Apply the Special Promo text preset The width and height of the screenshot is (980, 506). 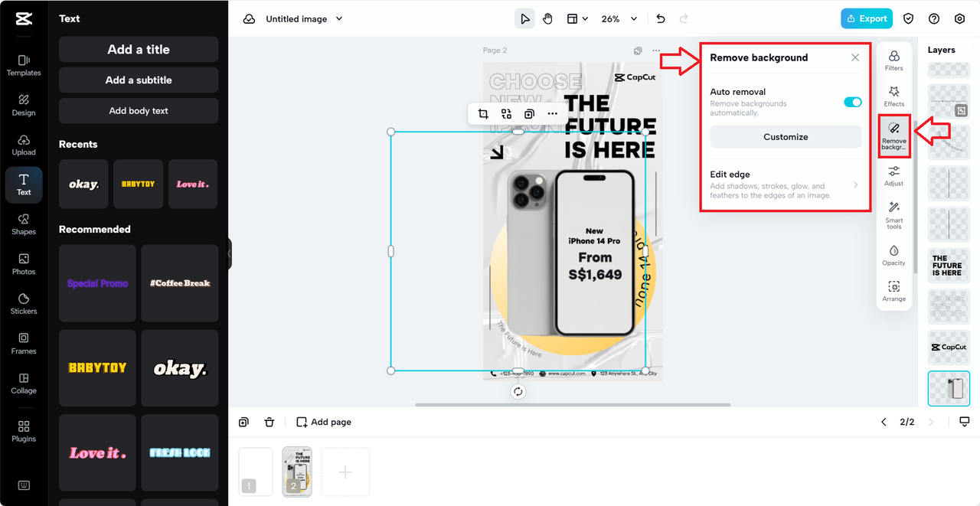97,283
